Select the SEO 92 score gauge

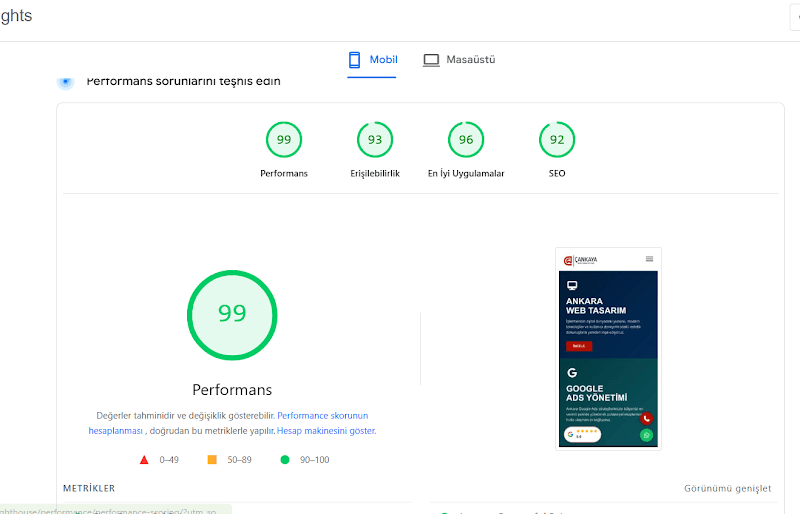(x=557, y=140)
